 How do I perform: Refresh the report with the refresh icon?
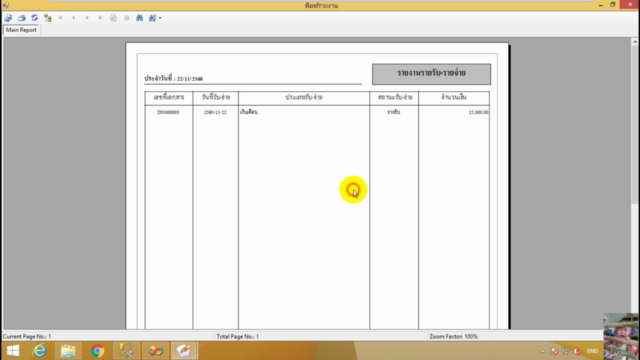[35, 18]
